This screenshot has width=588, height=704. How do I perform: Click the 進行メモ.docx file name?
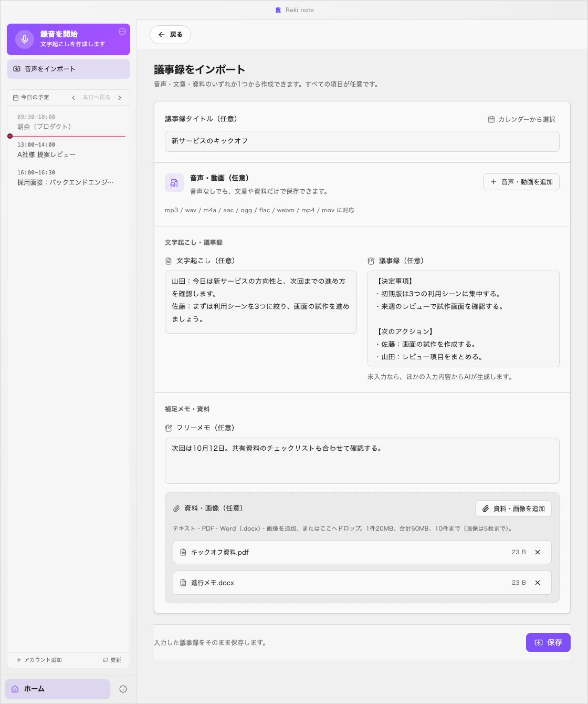point(213,583)
